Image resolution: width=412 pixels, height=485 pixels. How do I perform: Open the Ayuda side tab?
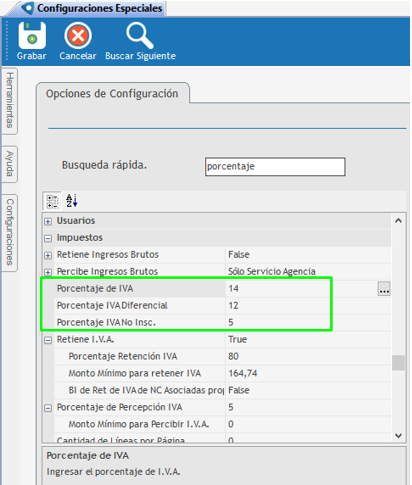click(10, 164)
